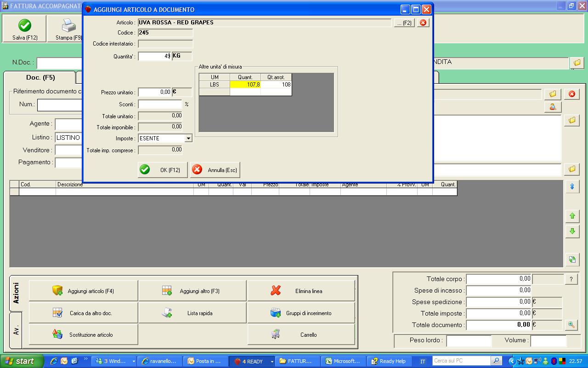Expand the Imposte ESENTE dropdown

pos(188,138)
